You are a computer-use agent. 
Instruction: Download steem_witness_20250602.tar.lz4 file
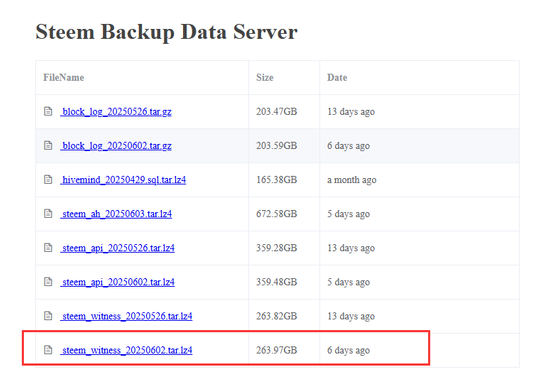126,350
